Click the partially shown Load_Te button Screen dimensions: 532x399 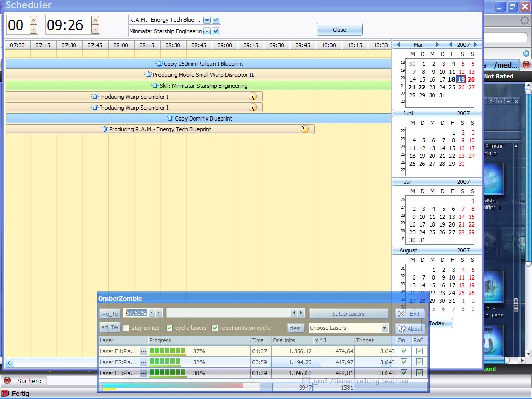[x=110, y=327]
